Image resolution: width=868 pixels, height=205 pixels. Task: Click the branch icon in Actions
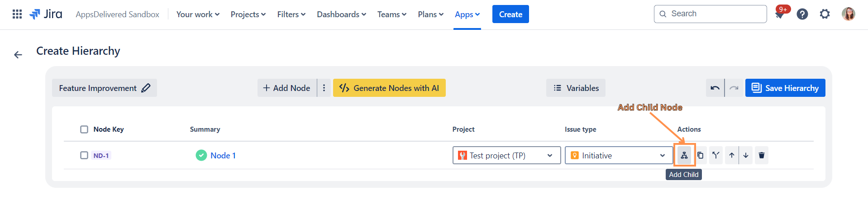(715, 155)
